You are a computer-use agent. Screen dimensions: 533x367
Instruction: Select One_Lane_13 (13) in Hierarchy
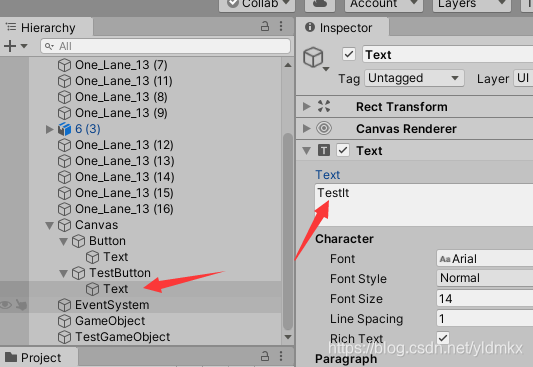tap(124, 161)
